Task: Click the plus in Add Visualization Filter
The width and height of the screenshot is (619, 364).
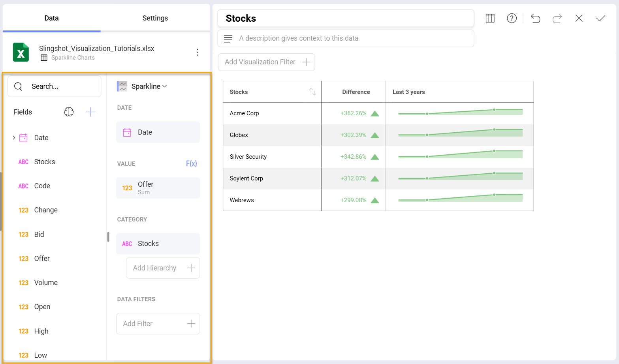Action: [x=306, y=62]
